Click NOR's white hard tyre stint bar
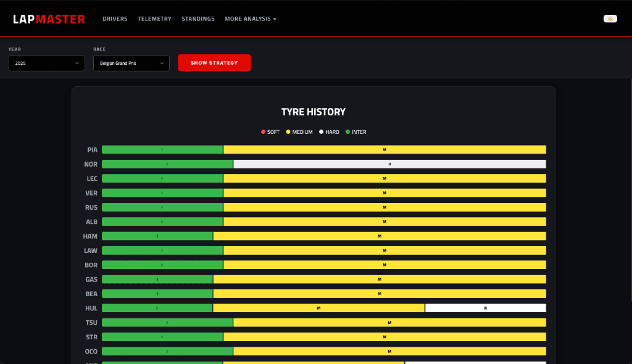632x364 pixels. click(x=389, y=164)
